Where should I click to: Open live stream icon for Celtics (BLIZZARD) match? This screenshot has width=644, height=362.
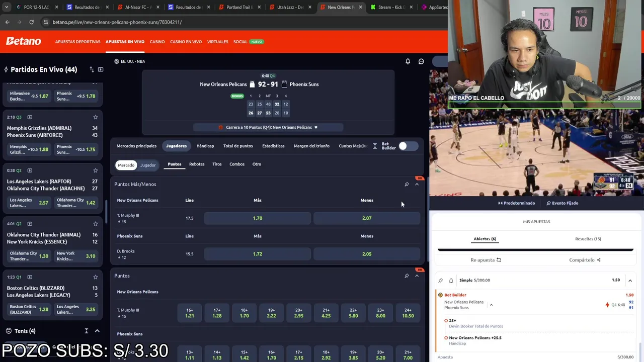click(x=30, y=277)
